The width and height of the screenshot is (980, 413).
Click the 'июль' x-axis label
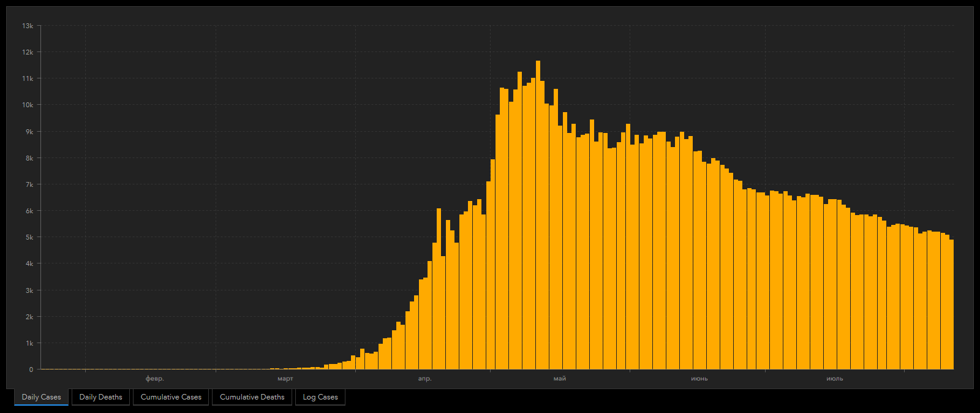pos(835,379)
